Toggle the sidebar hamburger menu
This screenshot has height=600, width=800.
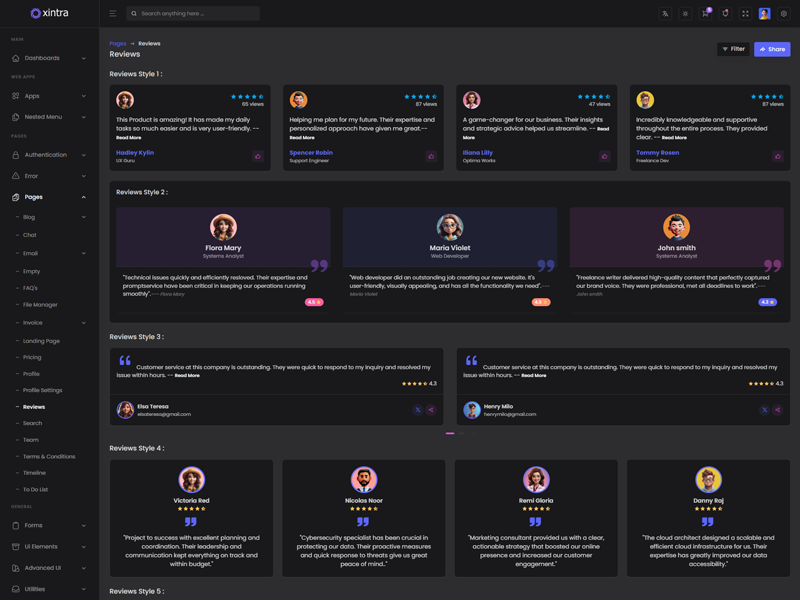(113, 14)
